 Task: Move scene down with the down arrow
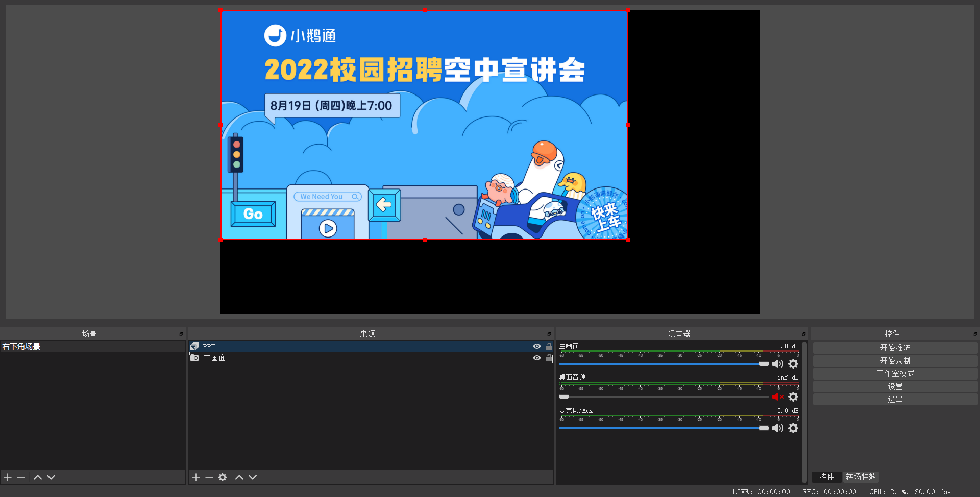point(51,477)
